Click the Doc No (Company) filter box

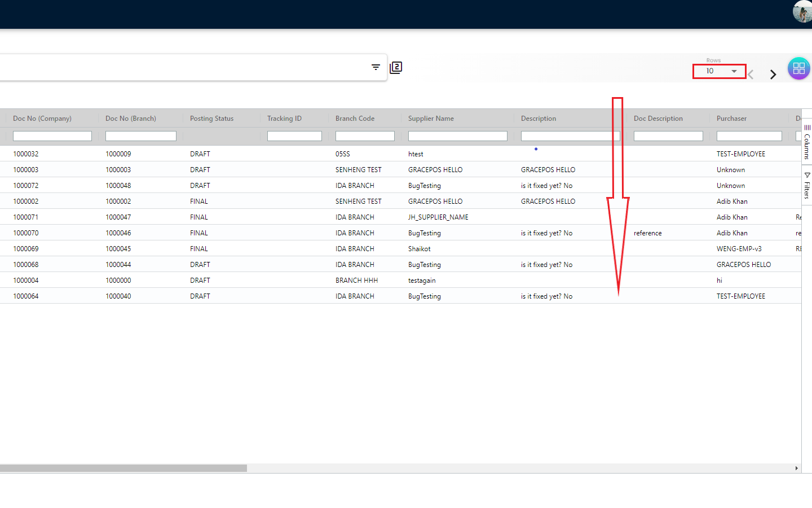[x=52, y=136]
